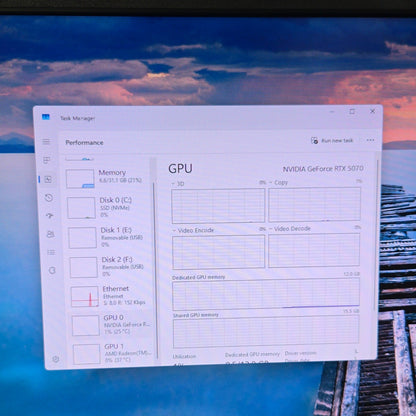The height and width of the screenshot is (416, 416).
Task: Expand the 3D graph engine dropdown
Action: pyautogui.click(x=178, y=184)
